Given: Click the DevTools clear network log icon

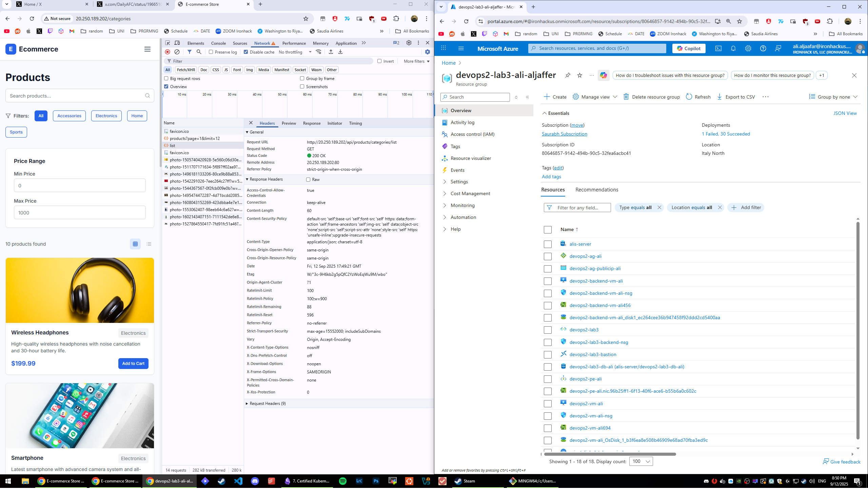Looking at the screenshot, I should pos(177,52).
